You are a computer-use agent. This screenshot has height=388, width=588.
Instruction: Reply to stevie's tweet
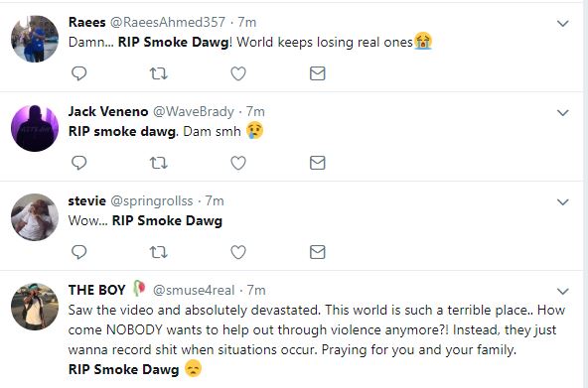point(79,252)
